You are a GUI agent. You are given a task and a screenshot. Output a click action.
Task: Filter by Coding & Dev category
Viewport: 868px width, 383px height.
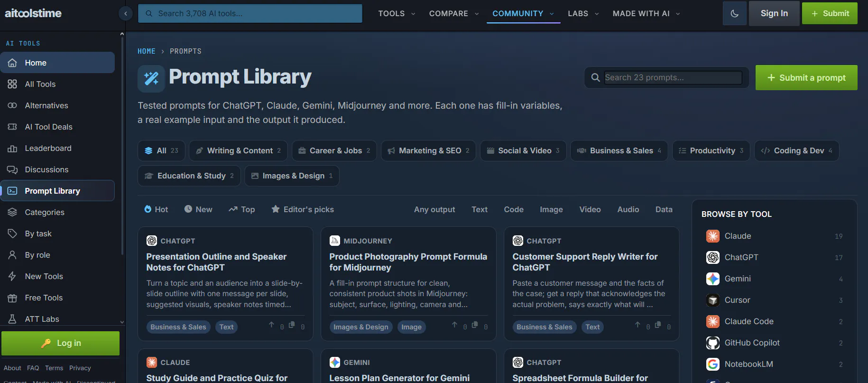(x=797, y=150)
